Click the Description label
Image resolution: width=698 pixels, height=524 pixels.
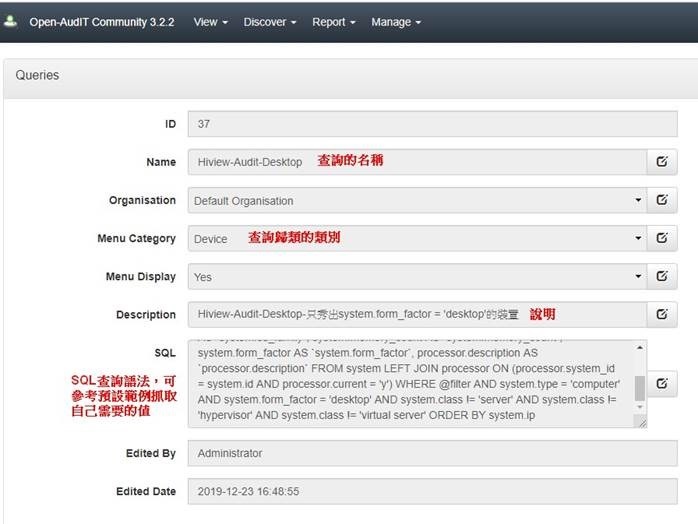[146, 315]
